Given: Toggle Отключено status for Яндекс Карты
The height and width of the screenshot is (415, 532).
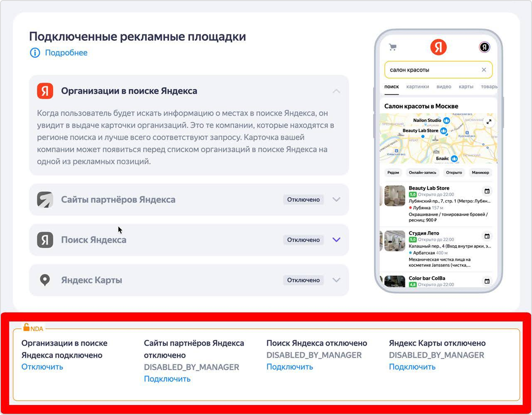Looking at the screenshot, I should [303, 280].
